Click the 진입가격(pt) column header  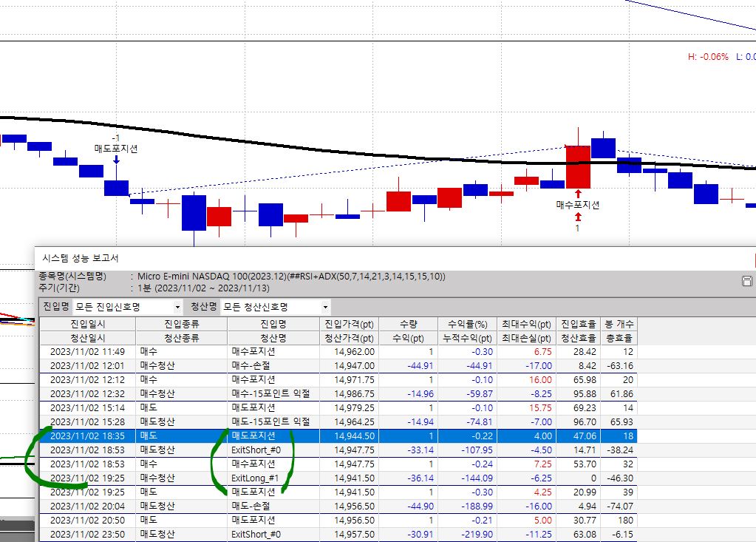(x=349, y=324)
